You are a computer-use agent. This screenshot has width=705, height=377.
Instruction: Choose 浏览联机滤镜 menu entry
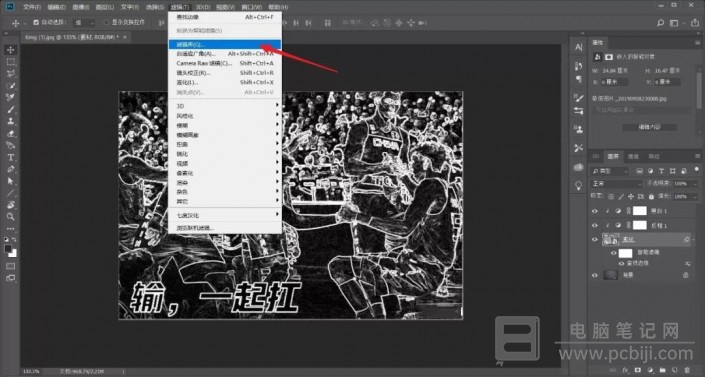pos(225,228)
